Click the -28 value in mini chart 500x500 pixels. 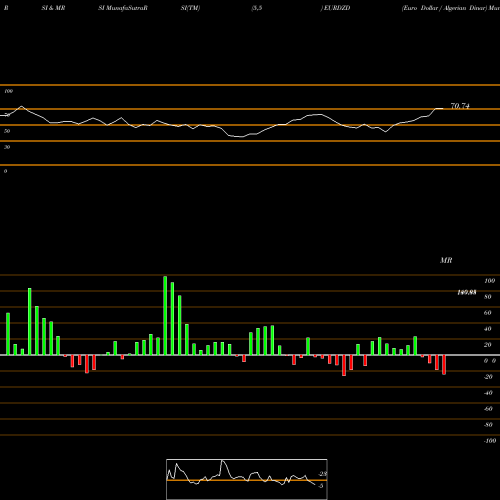(323, 474)
